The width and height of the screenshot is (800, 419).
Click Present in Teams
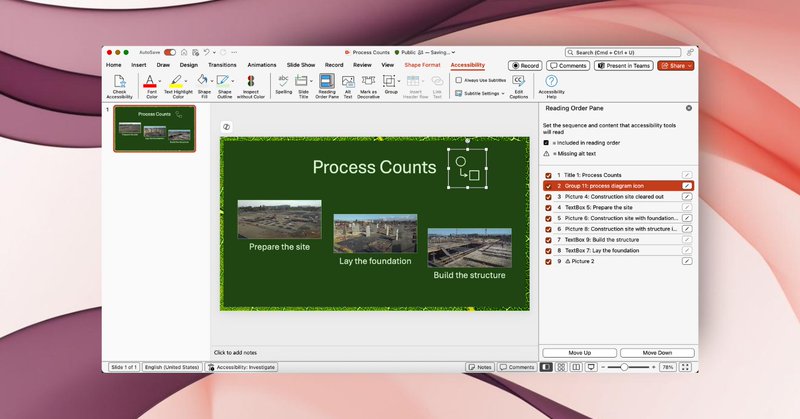[623, 65]
